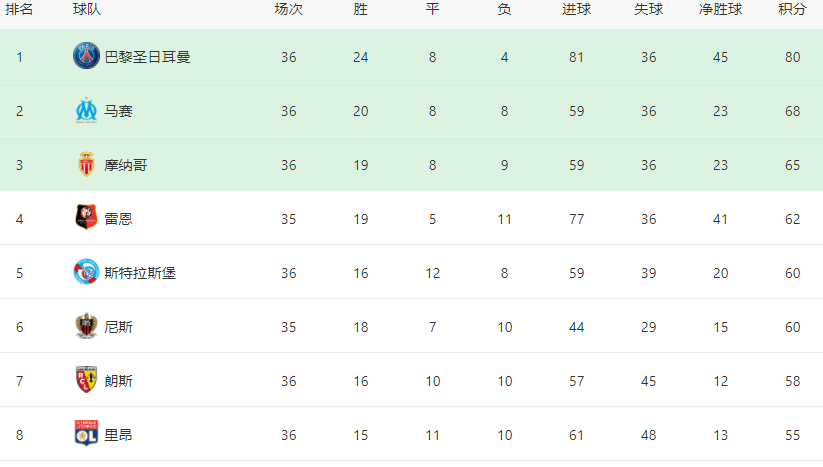Image resolution: width=823 pixels, height=467 pixels.
Task: Open the 里昂 team name link
Action: point(118,435)
